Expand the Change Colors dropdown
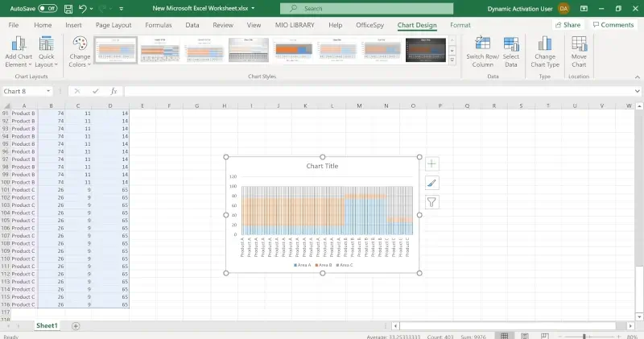644x339 pixels. coord(80,50)
